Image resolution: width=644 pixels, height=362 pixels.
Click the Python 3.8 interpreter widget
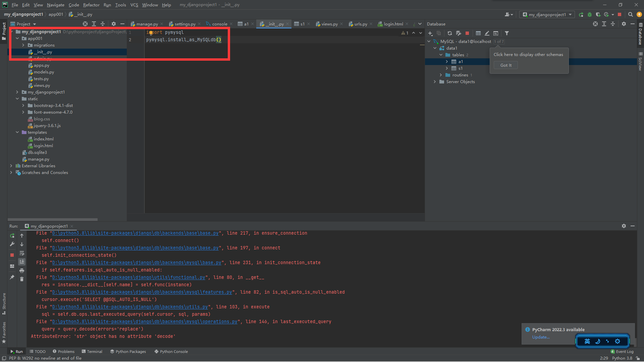[x=622, y=358]
